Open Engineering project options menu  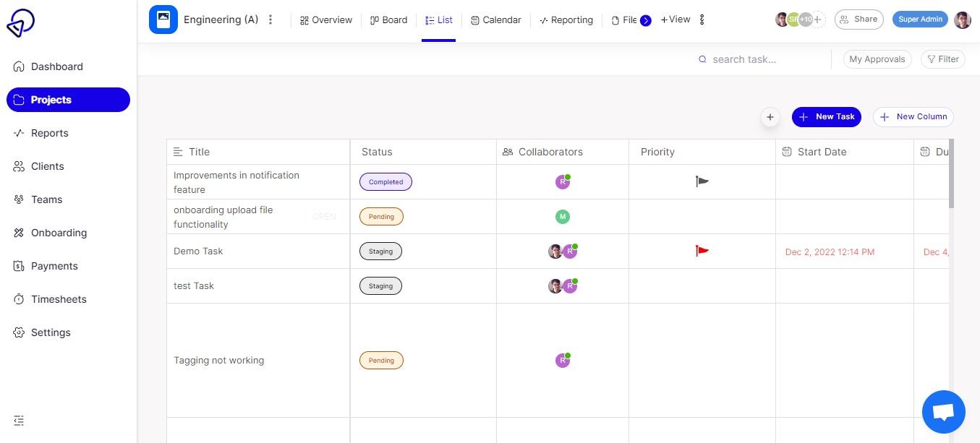click(x=270, y=20)
